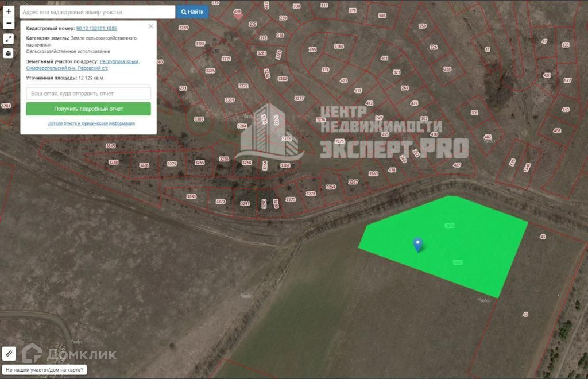Select parcel labeled 3287
Viewport: 588px width, 379px height.
[200, 44]
